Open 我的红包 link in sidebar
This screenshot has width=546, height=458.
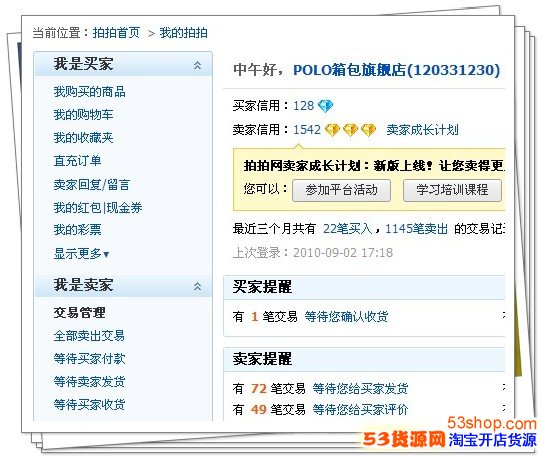click(77, 208)
